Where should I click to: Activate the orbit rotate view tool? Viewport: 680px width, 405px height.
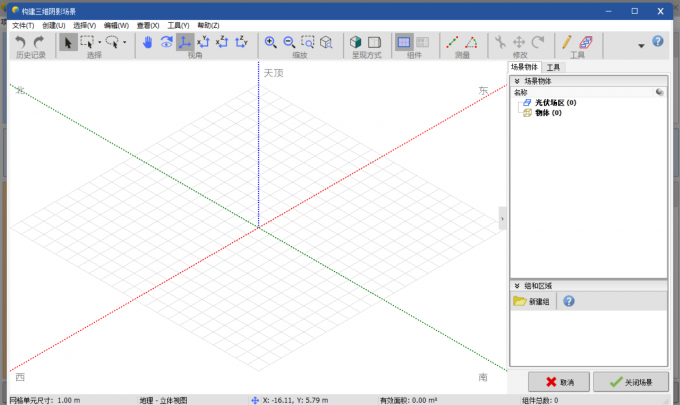point(167,42)
